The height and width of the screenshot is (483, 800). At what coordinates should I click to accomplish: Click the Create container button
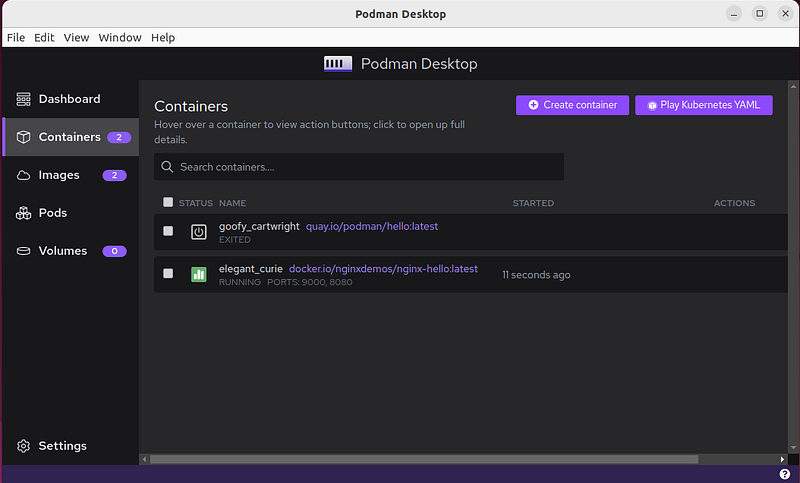coord(572,105)
